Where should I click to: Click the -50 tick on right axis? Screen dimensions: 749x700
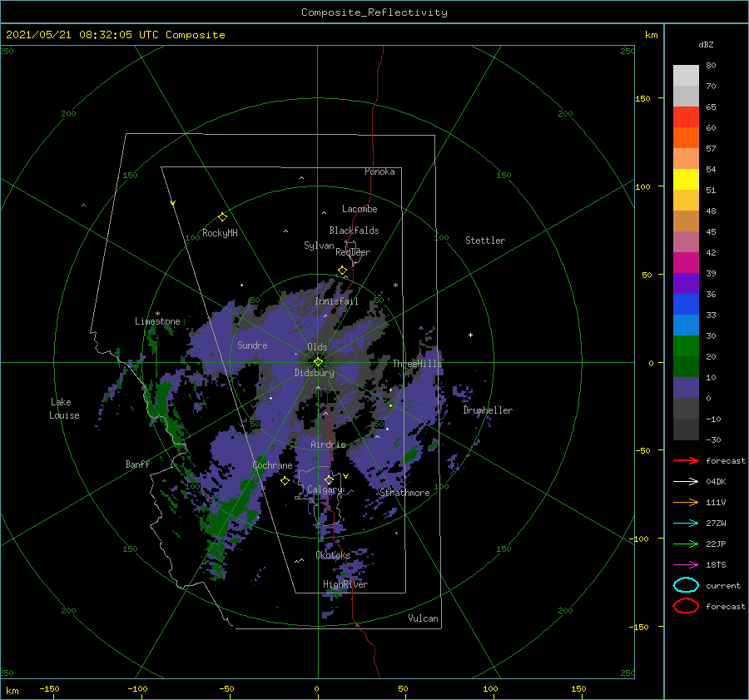[643, 450]
